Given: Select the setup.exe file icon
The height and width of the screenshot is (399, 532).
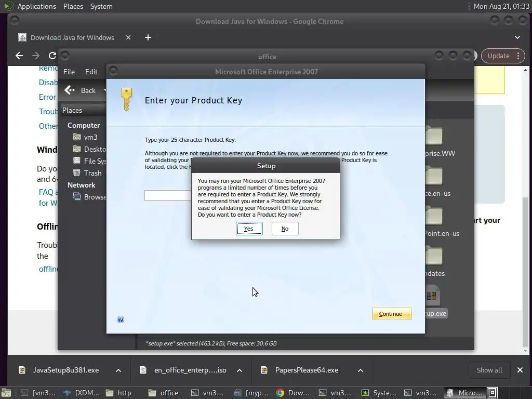Looking at the screenshot, I should (432, 296).
